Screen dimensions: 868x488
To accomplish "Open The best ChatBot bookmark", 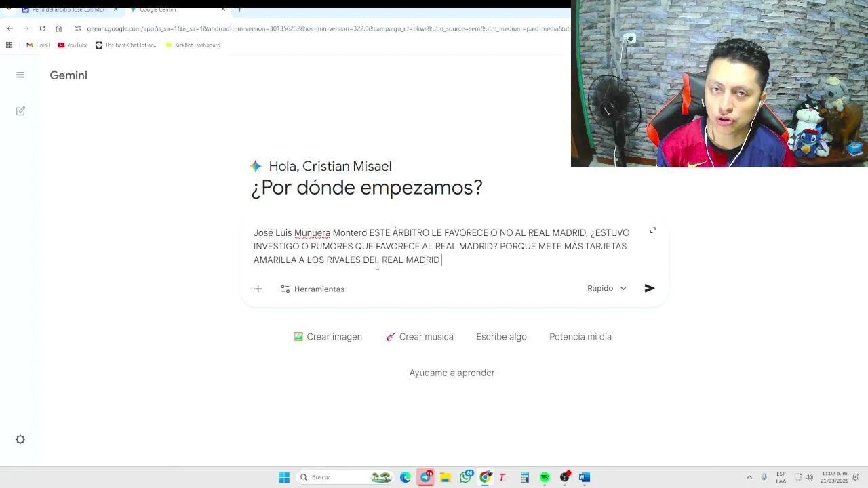I will pyautogui.click(x=126, y=45).
